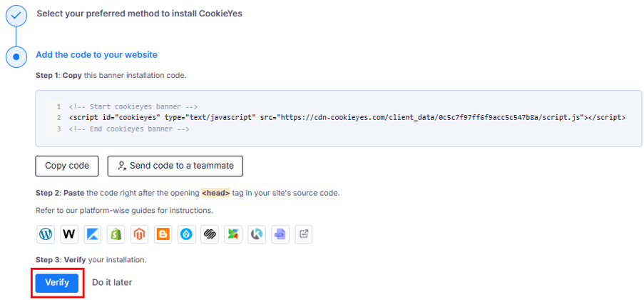Click the blue angular logo after Wix

click(93, 234)
